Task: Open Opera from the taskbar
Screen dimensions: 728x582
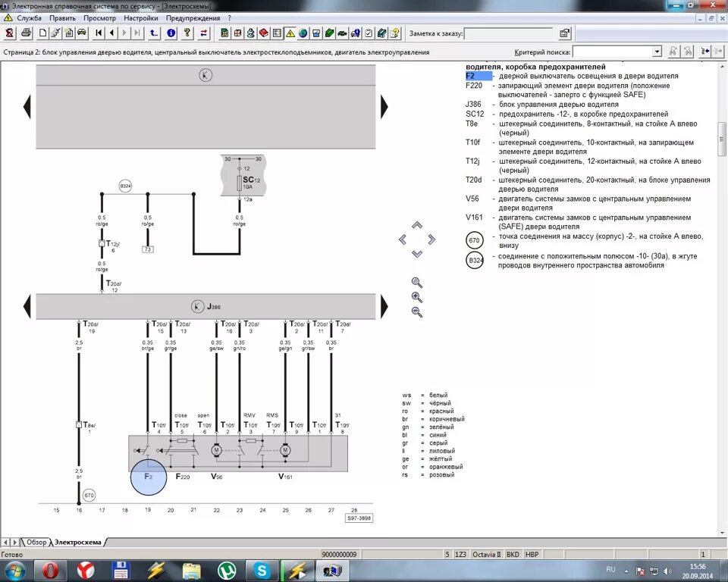Action: click(50, 571)
